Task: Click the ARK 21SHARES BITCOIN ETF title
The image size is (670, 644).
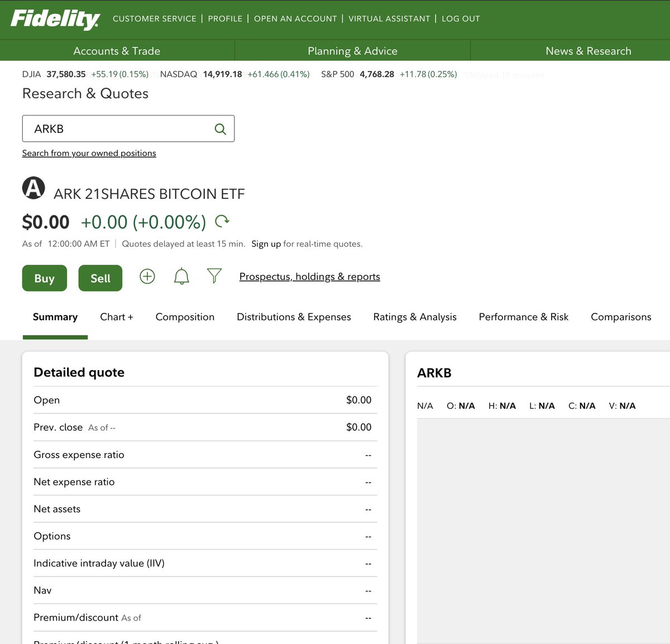Action: point(149,194)
